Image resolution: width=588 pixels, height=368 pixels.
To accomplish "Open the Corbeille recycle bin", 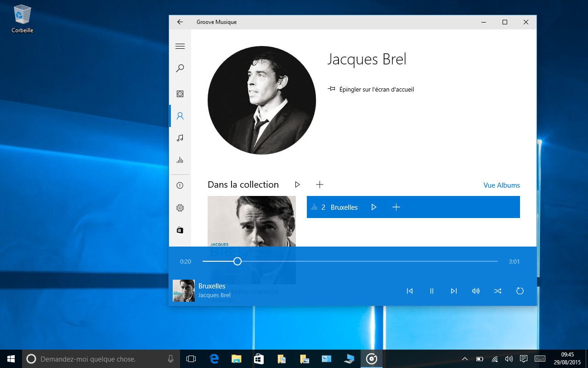I will pyautogui.click(x=23, y=19).
